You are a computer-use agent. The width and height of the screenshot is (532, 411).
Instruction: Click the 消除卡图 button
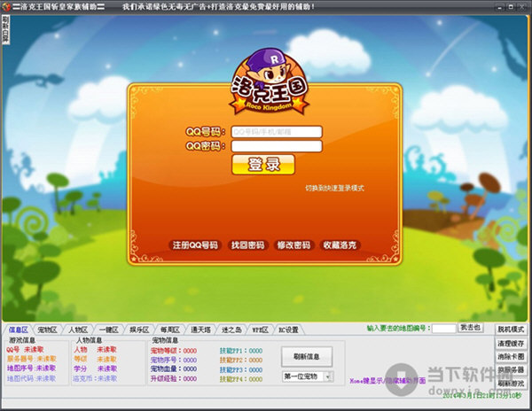[x=511, y=357]
